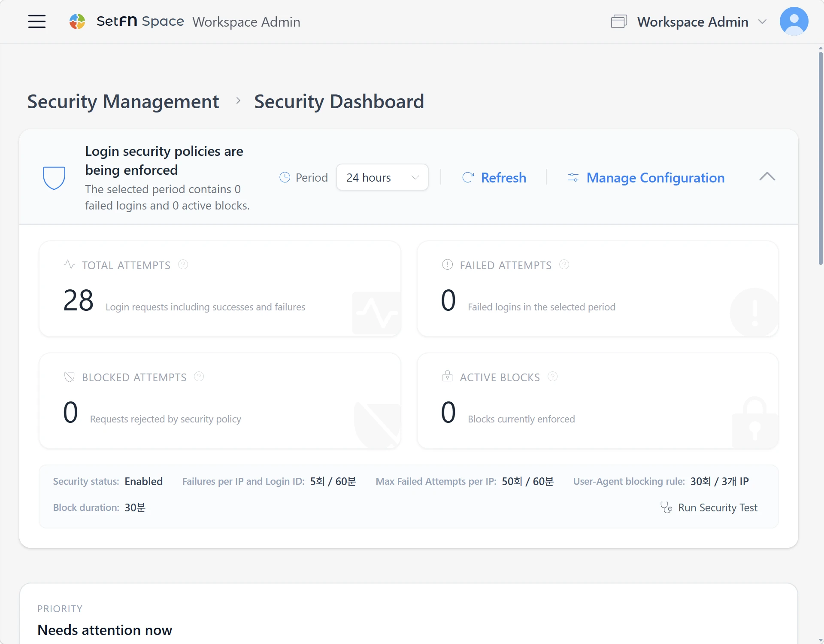Click Run Security Test

click(x=709, y=507)
